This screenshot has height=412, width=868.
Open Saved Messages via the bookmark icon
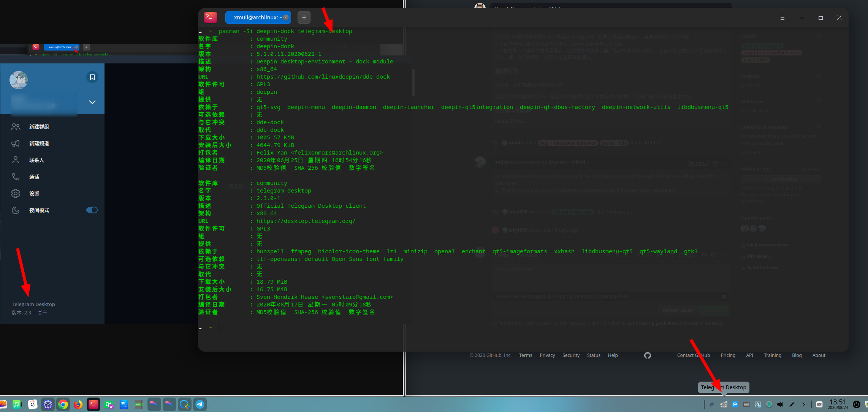(x=92, y=77)
